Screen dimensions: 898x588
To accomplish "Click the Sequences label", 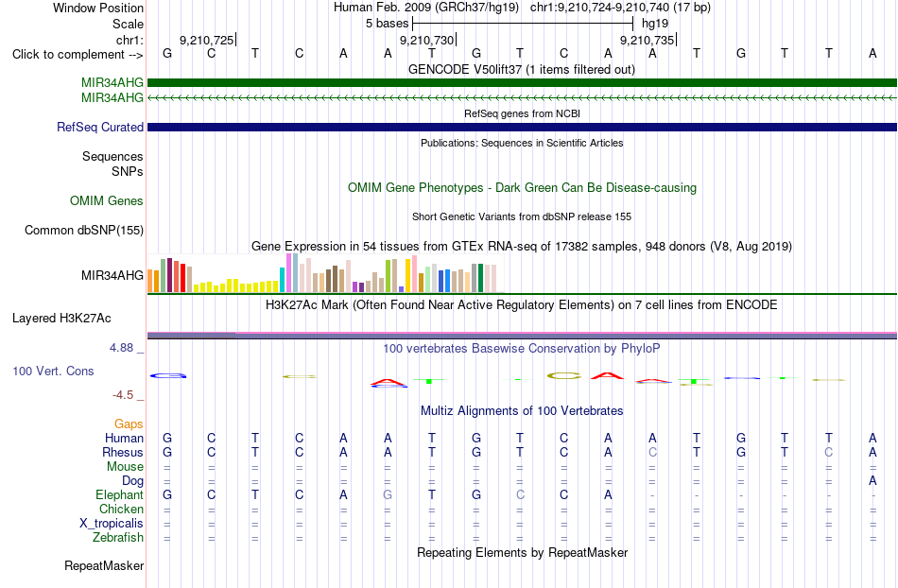I will [112, 156].
